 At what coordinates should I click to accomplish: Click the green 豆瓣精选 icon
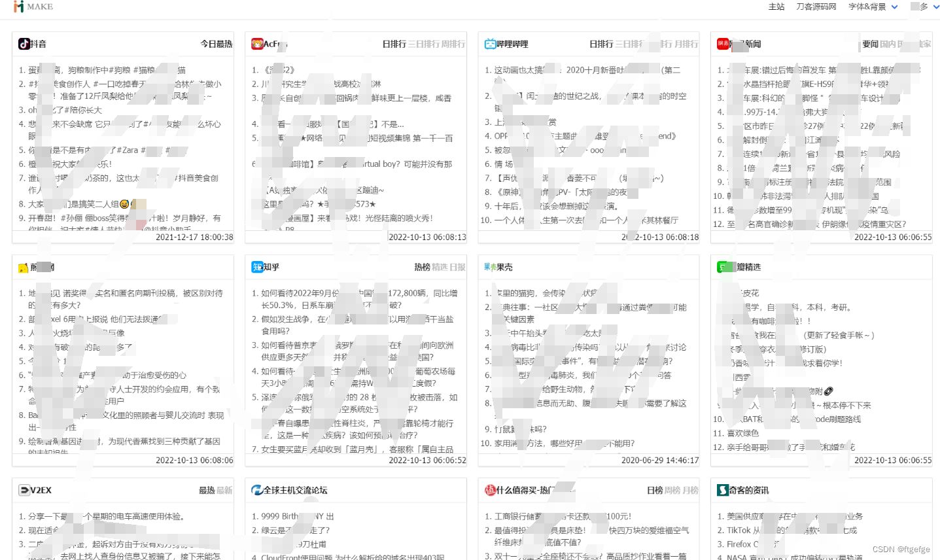coord(721,266)
